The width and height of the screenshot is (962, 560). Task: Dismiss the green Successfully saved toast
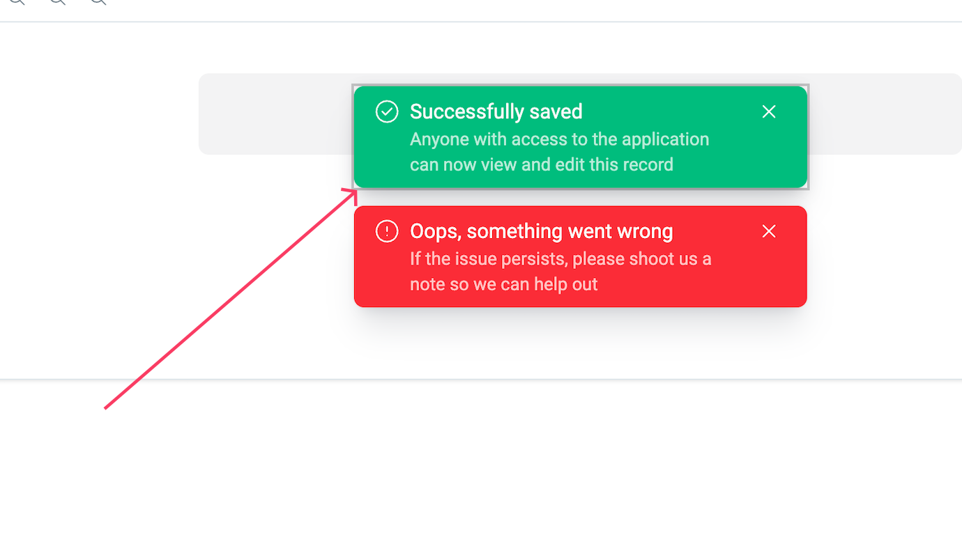point(769,111)
